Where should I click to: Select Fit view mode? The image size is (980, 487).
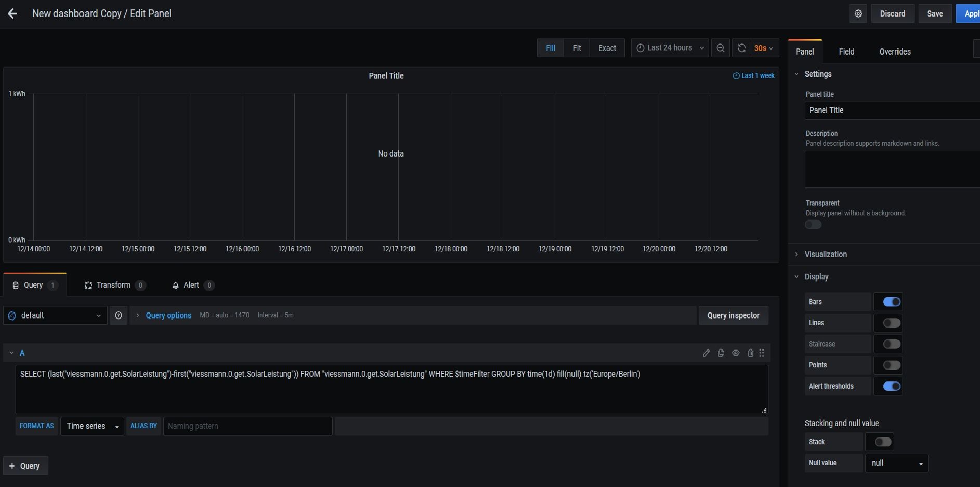coord(577,48)
